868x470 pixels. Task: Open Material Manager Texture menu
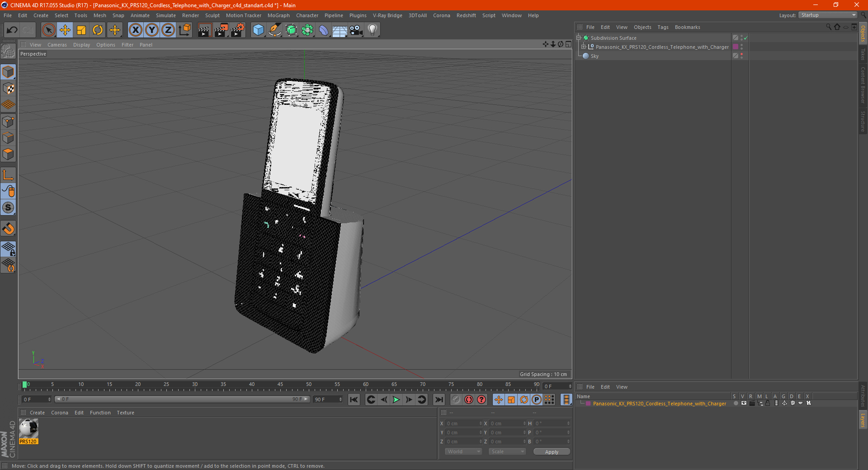tap(125, 413)
